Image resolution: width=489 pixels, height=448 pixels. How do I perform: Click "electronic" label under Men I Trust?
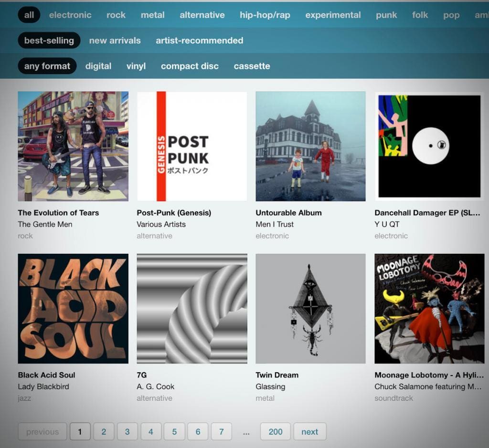[x=272, y=236]
